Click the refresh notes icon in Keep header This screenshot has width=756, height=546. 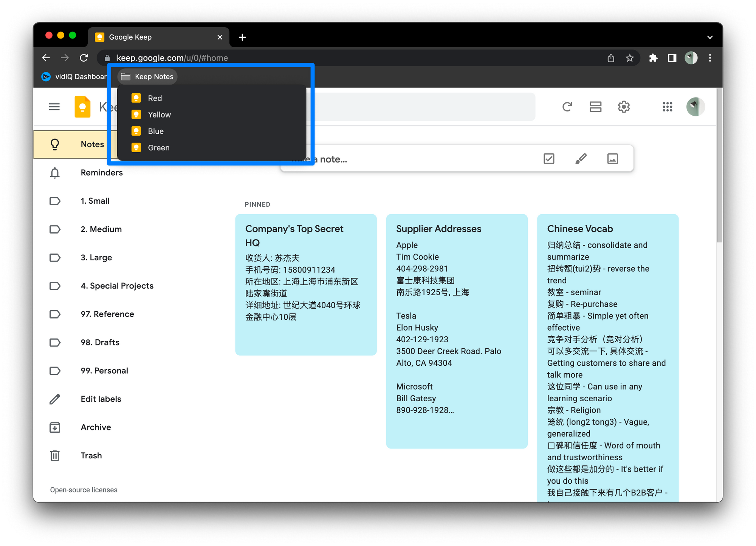coord(567,107)
